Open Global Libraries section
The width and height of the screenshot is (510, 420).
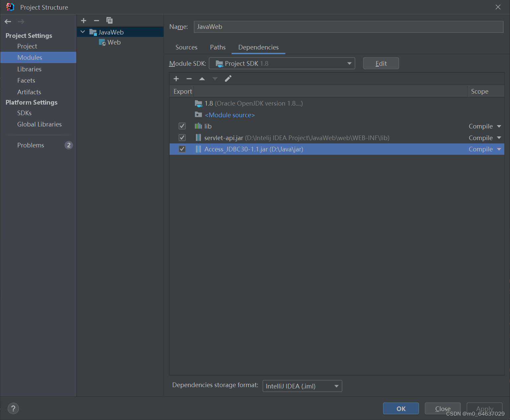[39, 124]
